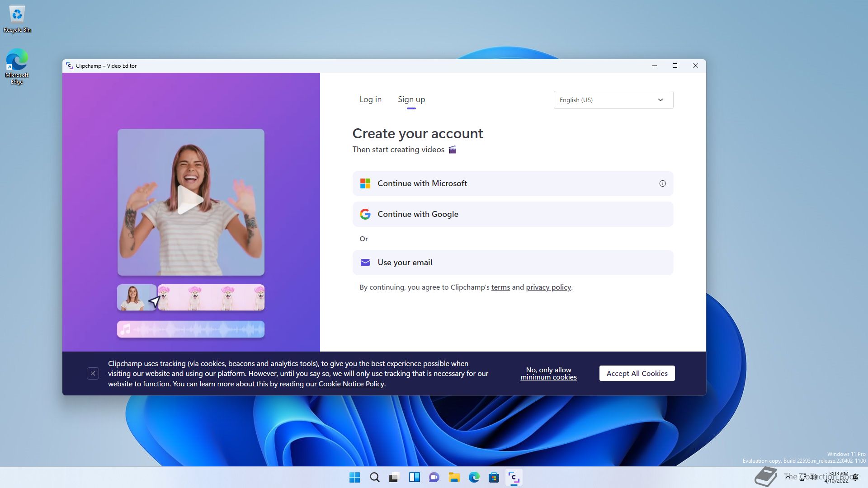Choose Continue with Google
The image size is (868, 488).
513,214
